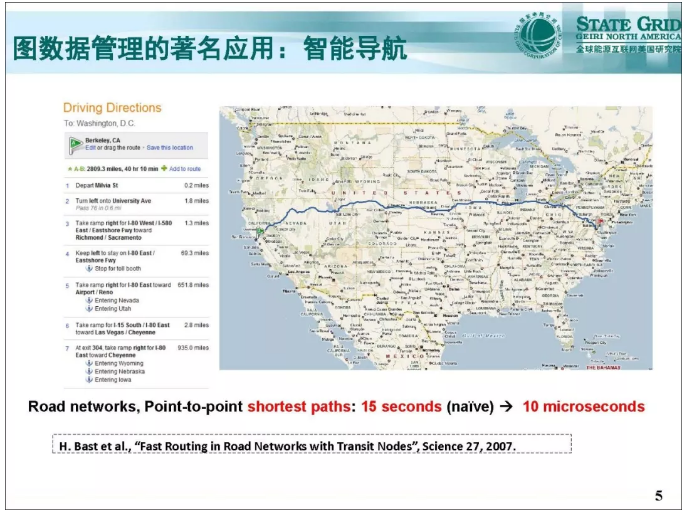Click the red Washington destination marker on map
684x513 pixels.
point(599,222)
